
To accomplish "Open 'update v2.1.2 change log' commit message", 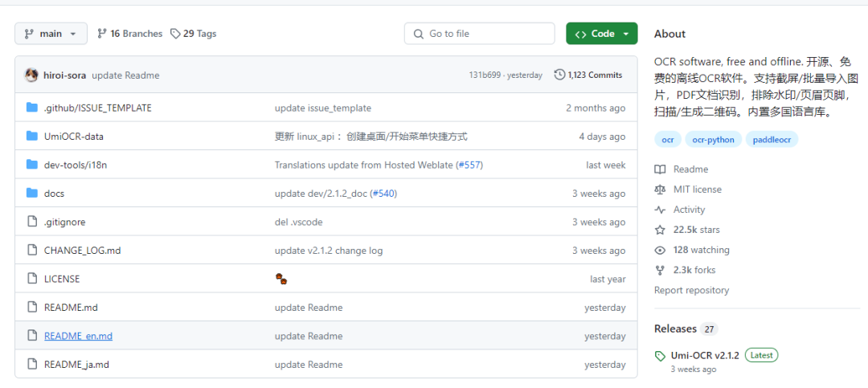I will [328, 251].
